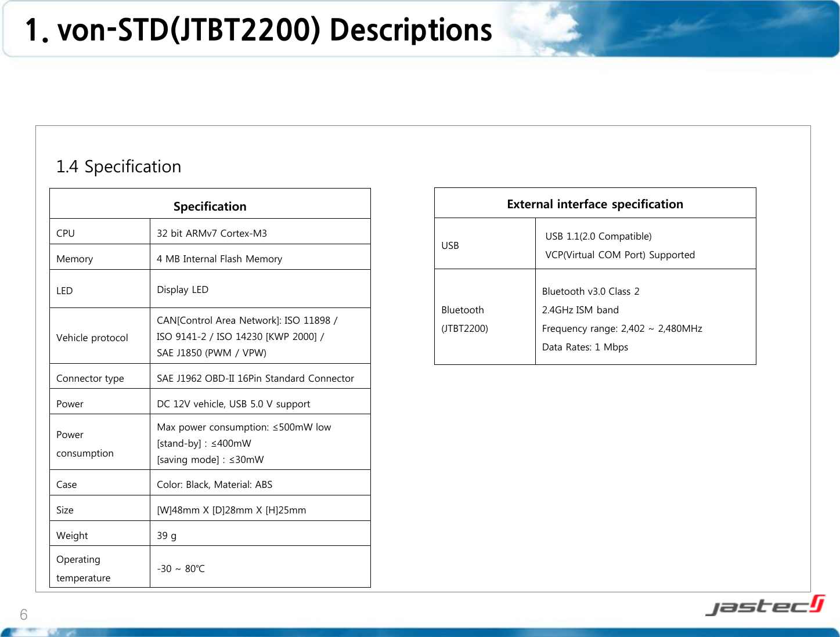Click the '-30 ~ 80℃' temperature value
The width and height of the screenshot is (840, 637).
(181, 569)
